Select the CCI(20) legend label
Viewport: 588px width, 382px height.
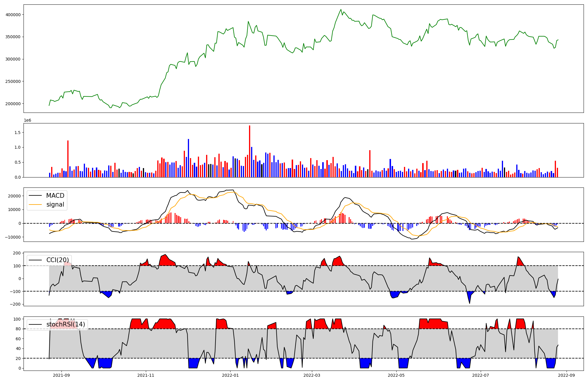[x=58, y=260]
